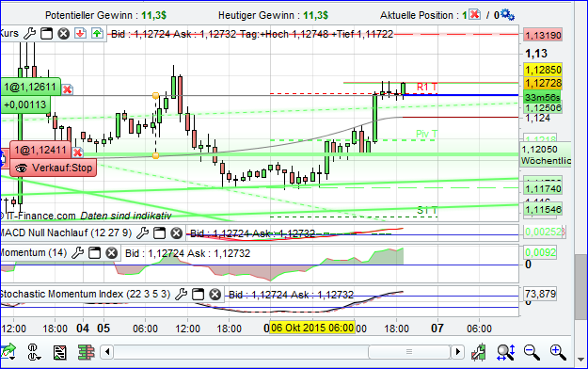
Task: Click the Piv T pivot label
Action: [x=427, y=134]
